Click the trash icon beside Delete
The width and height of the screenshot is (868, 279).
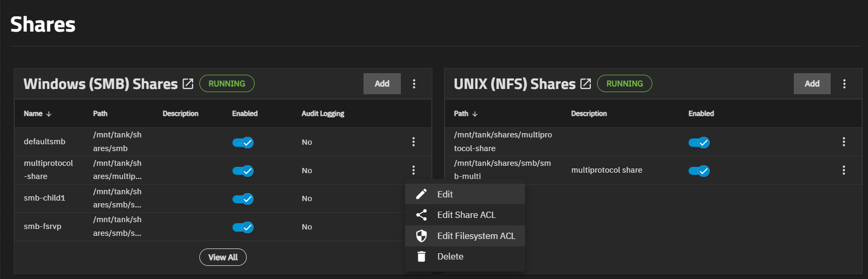pos(421,256)
